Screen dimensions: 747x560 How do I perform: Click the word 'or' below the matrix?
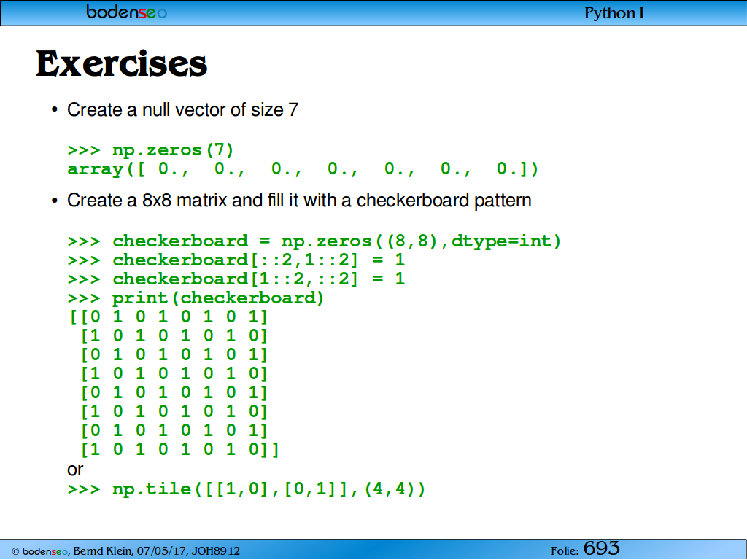75,470
